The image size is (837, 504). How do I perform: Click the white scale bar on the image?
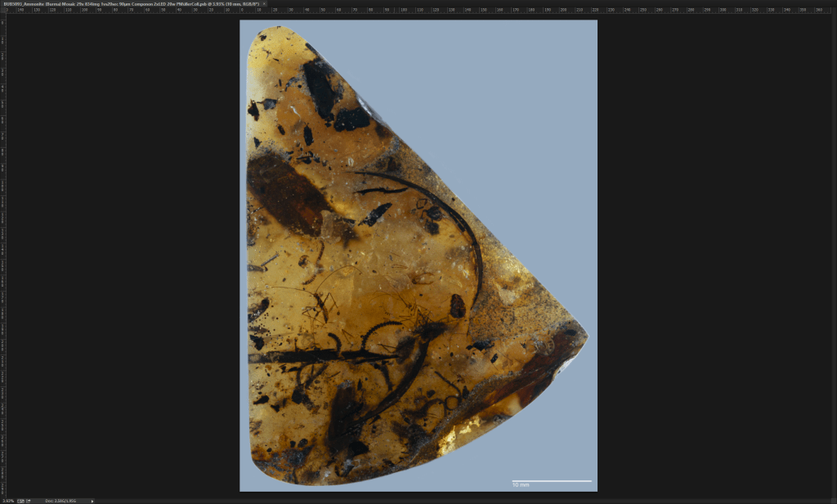coord(552,480)
